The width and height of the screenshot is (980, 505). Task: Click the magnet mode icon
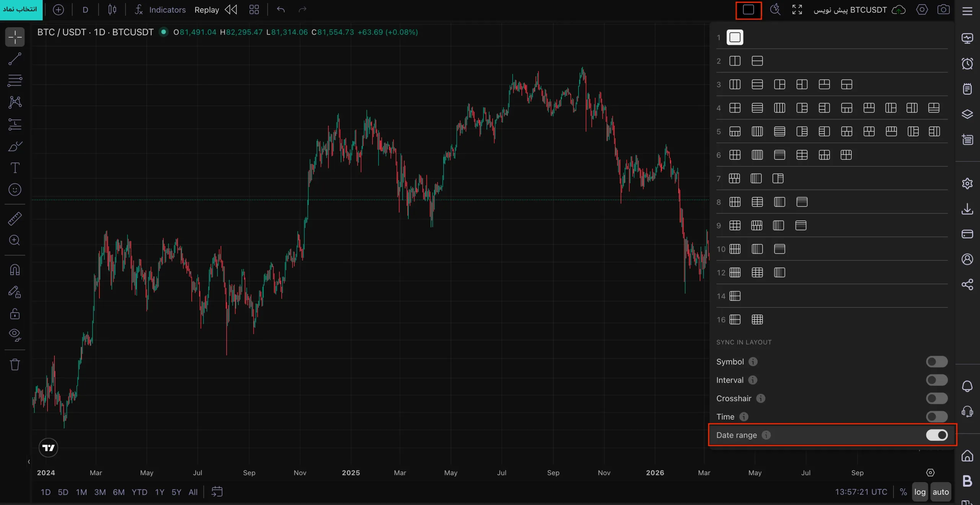click(x=15, y=270)
